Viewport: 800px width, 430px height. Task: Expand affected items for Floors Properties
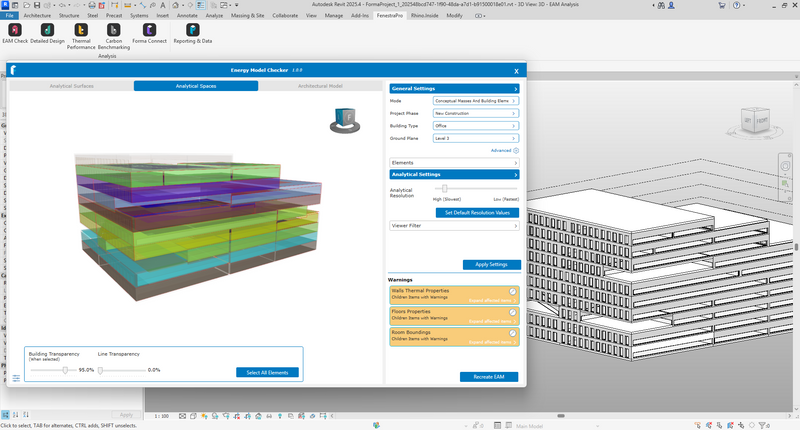coord(492,321)
